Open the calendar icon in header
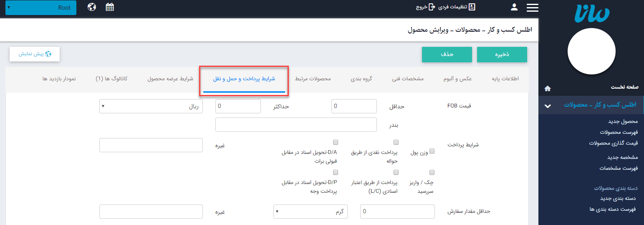 [110, 7]
